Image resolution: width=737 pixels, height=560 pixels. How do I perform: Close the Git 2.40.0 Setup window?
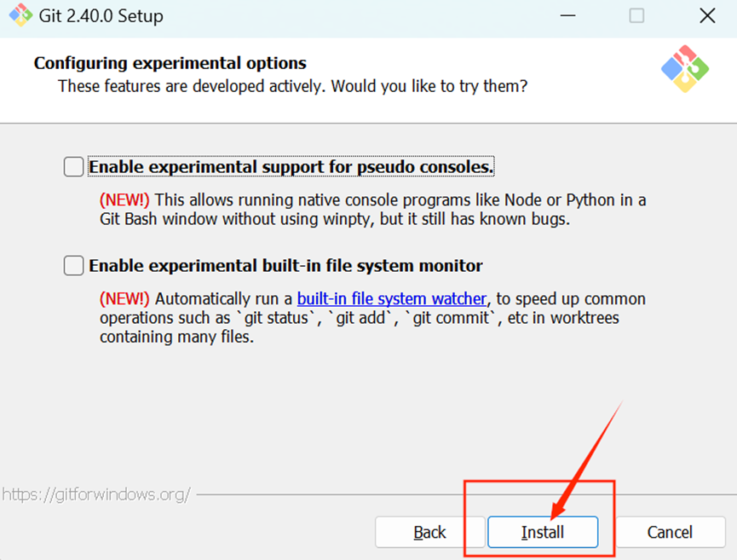(x=706, y=15)
